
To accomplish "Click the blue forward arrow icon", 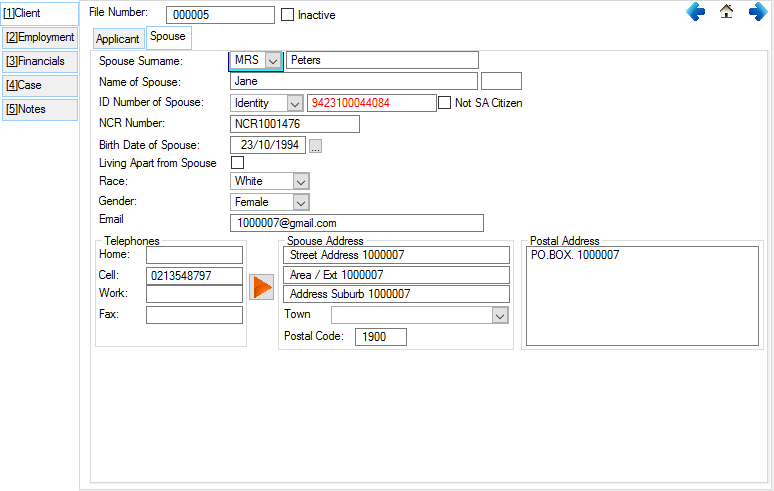I will [x=758, y=12].
